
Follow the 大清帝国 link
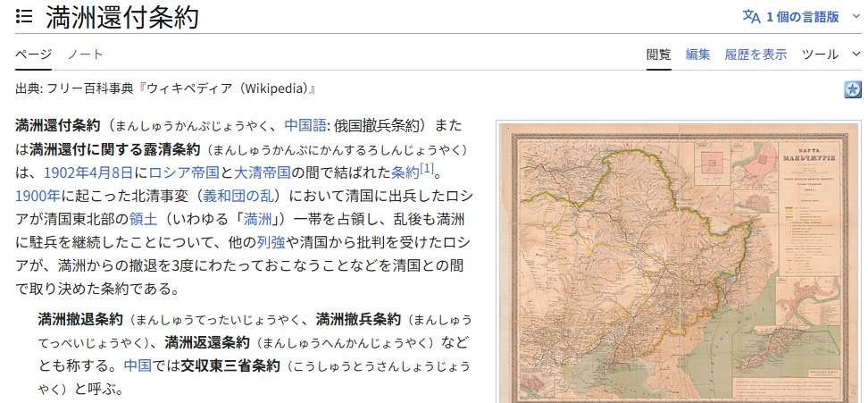point(263,172)
